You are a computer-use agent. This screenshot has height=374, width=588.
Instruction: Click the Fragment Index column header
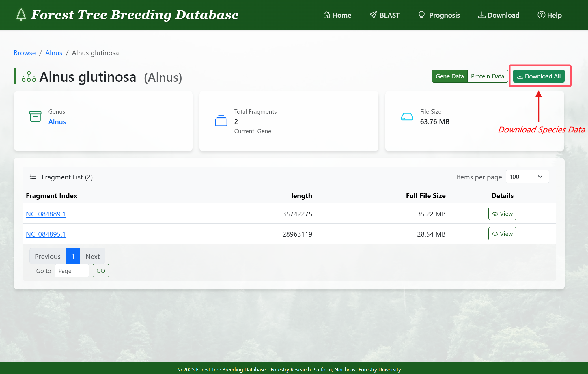[x=52, y=195]
